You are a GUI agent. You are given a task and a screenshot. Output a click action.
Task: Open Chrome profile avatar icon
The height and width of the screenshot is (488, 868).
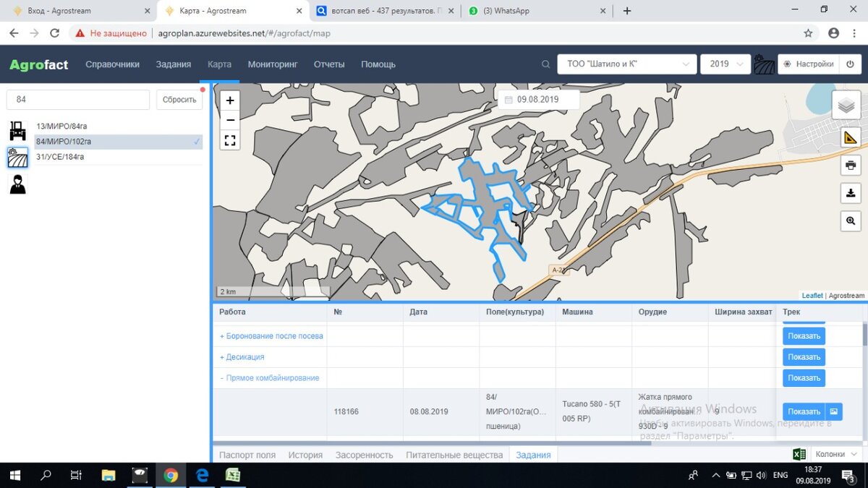coord(833,33)
